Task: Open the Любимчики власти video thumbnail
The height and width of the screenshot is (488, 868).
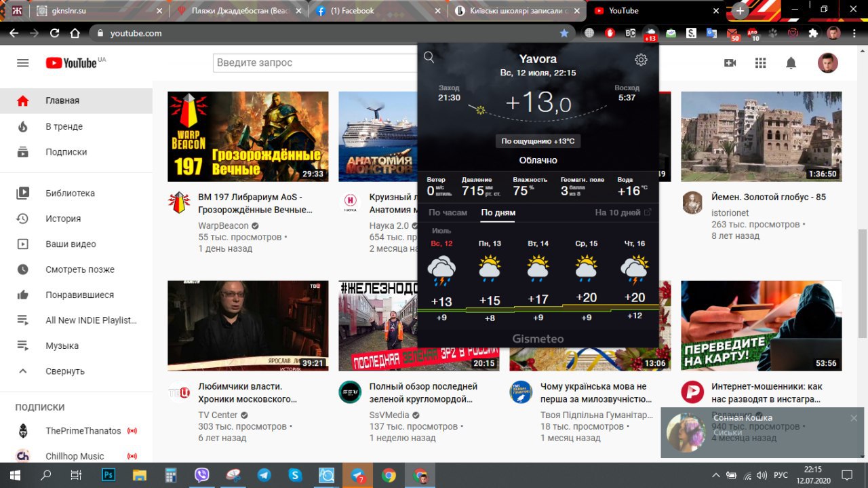Action: pos(248,325)
